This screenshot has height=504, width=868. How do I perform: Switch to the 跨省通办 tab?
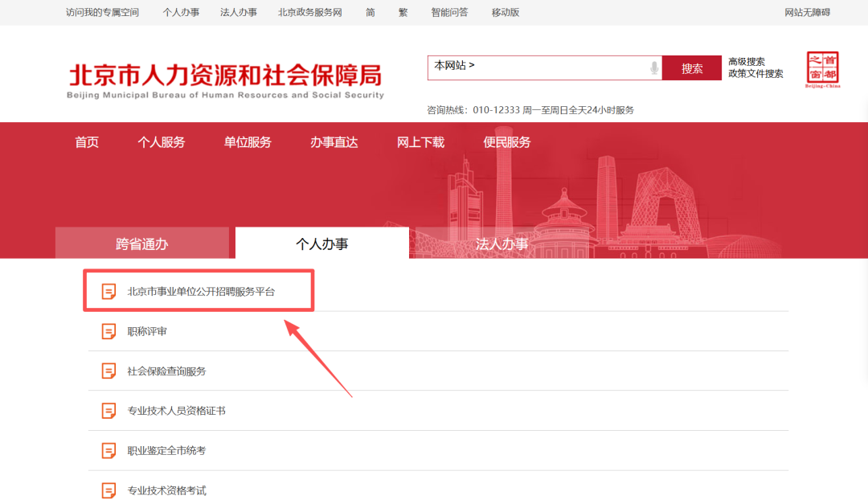coord(142,243)
